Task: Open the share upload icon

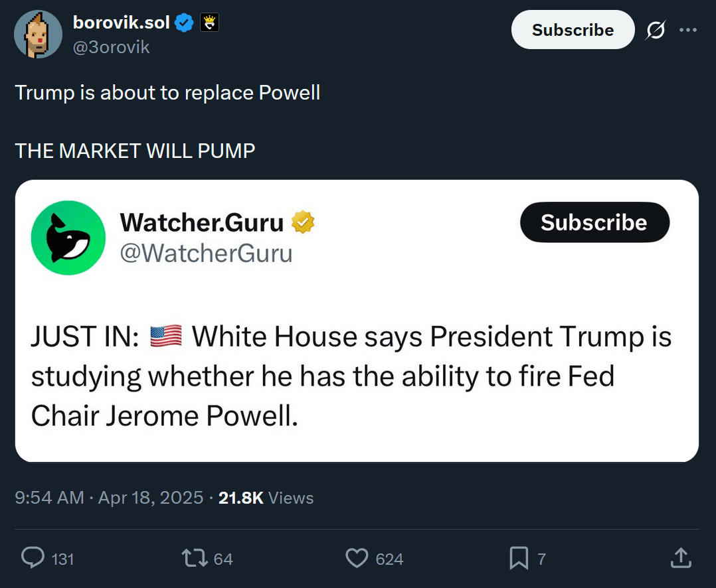Action: click(680, 558)
